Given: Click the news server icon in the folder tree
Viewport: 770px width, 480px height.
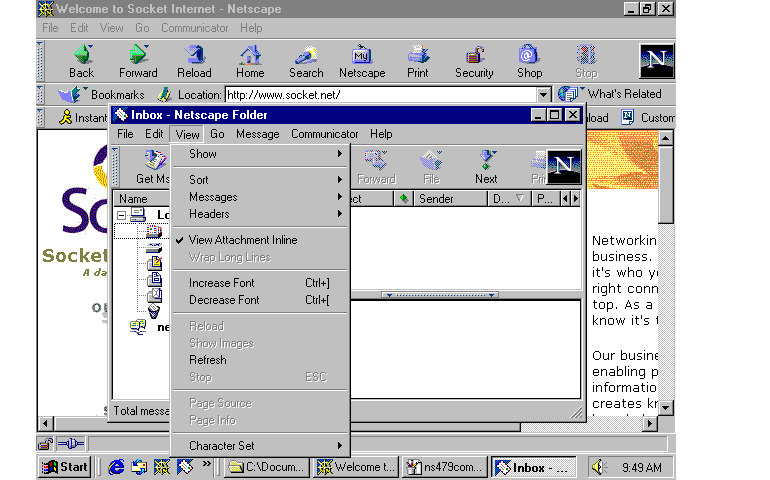Looking at the screenshot, I should coord(138,327).
